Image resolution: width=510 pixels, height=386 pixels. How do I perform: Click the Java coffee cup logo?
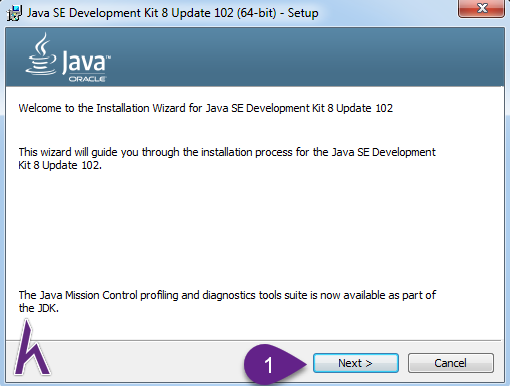tap(41, 54)
